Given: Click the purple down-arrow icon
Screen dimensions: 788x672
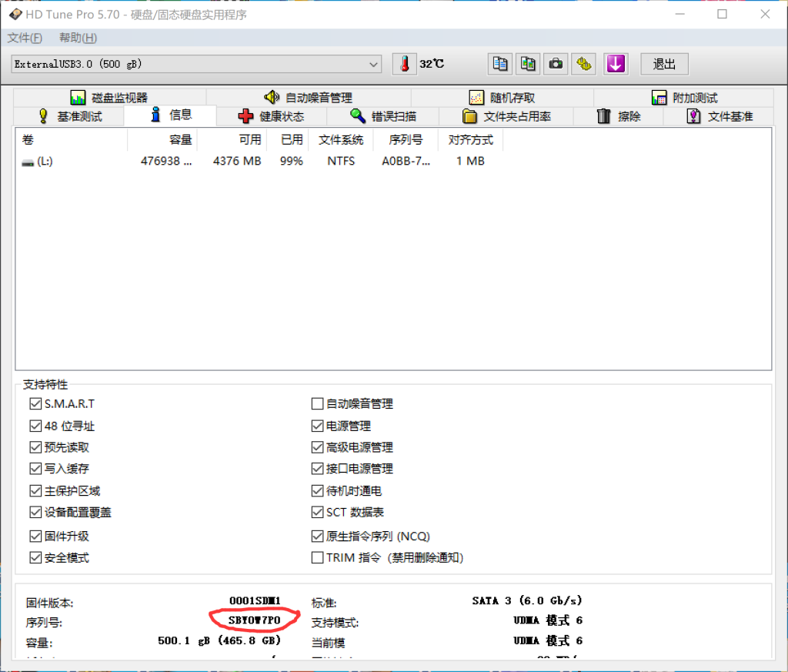Looking at the screenshot, I should pos(615,64).
